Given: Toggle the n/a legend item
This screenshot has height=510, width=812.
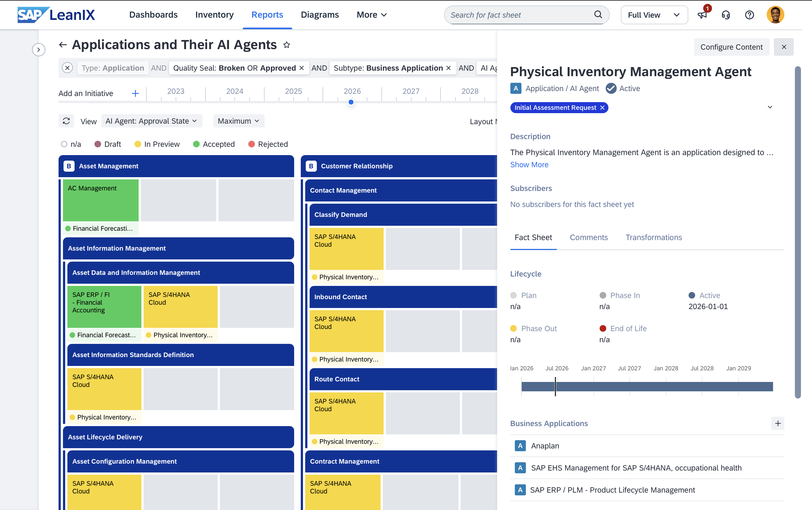Looking at the screenshot, I should [71, 144].
